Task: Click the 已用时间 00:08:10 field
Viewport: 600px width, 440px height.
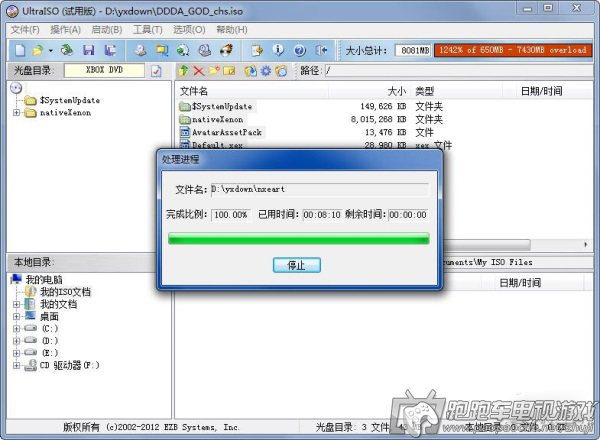Action: [x=322, y=215]
